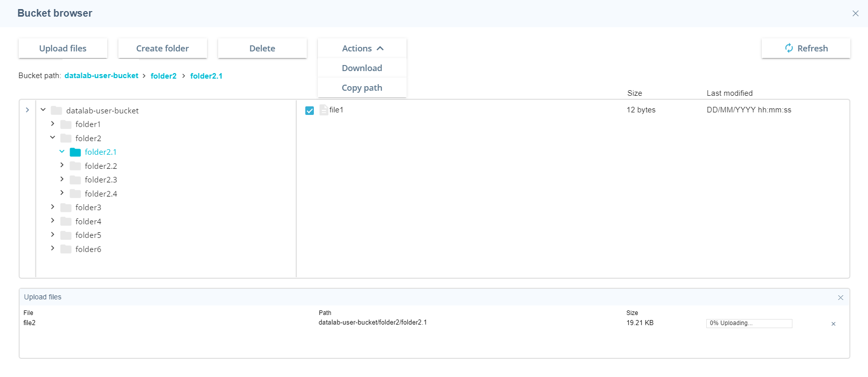The height and width of the screenshot is (377, 868).
Task: Click the file2 upload file name
Action: pyautogui.click(x=29, y=323)
